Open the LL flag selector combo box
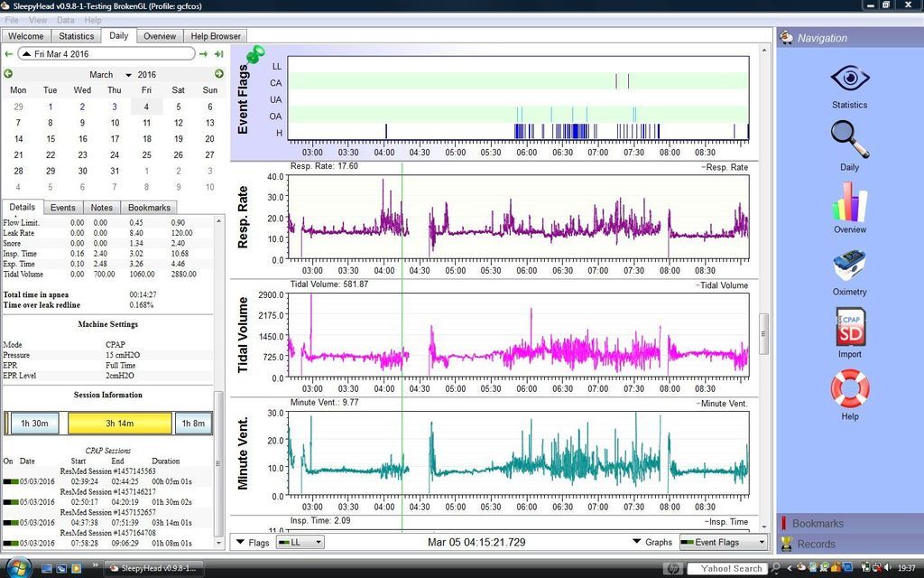The width and height of the screenshot is (924, 578). tap(300, 543)
